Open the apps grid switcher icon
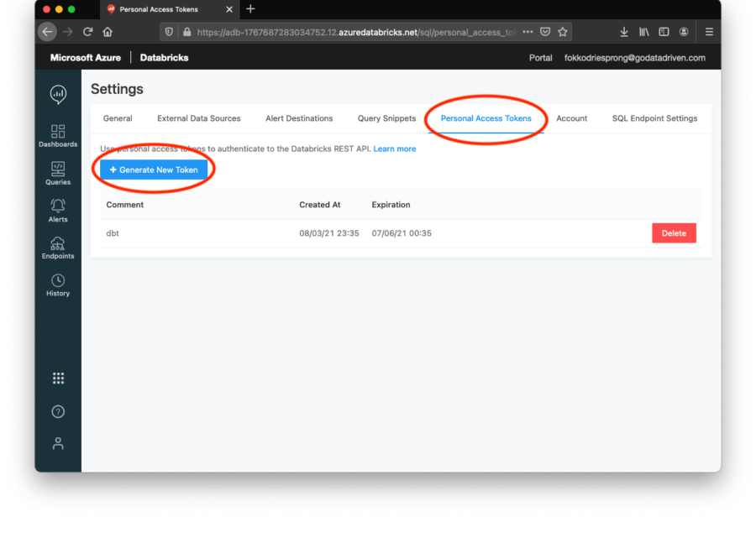 [58, 379]
